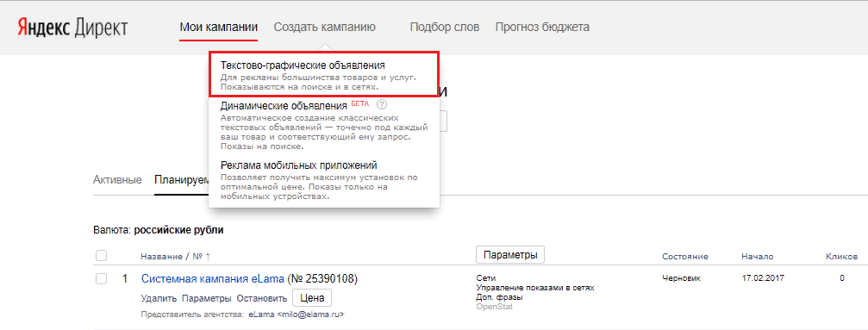Open help icon next to Динамические объявления

pyautogui.click(x=381, y=104)
